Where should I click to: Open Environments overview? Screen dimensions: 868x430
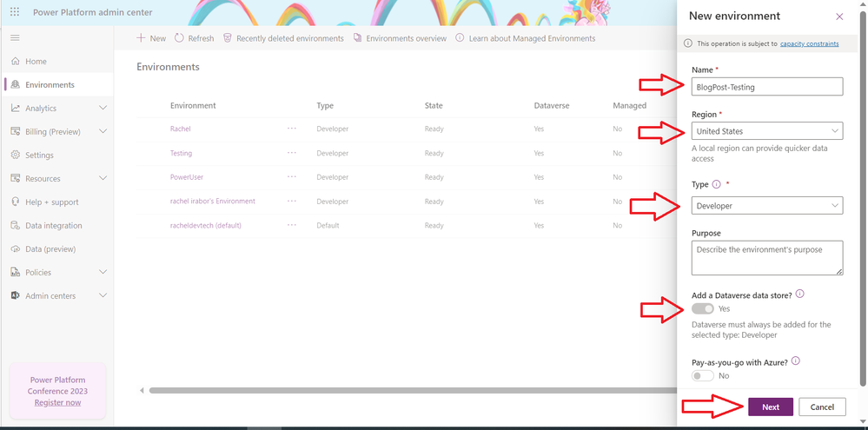400,38
